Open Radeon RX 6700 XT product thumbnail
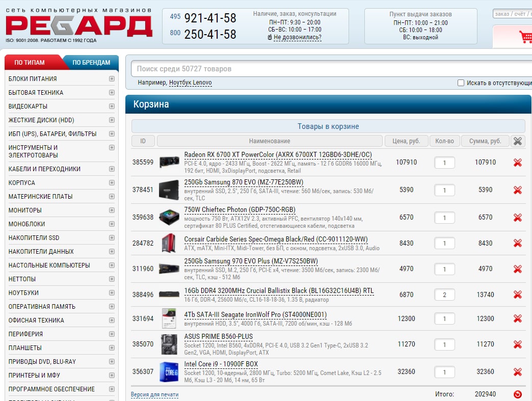The width and height of the screenshot is (532, 401). pyautogui.click(x=169, y=162)
